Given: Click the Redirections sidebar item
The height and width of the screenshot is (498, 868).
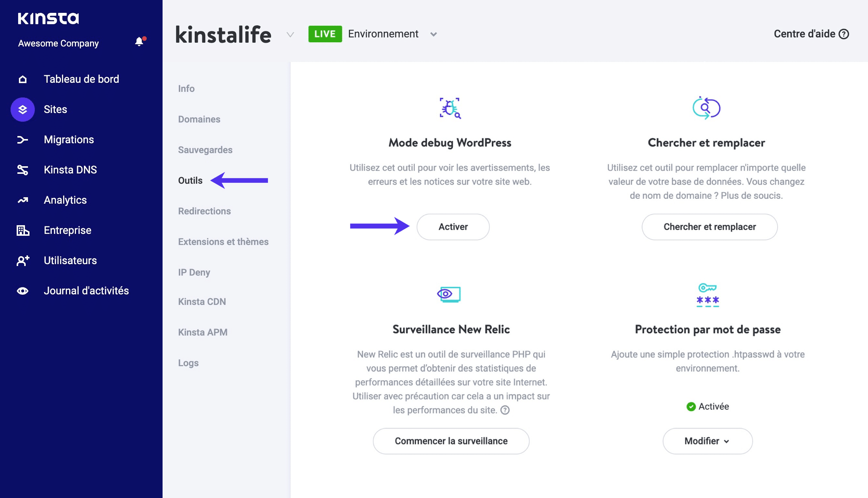Looking at the screenshot, I should [x=205, y=211].
